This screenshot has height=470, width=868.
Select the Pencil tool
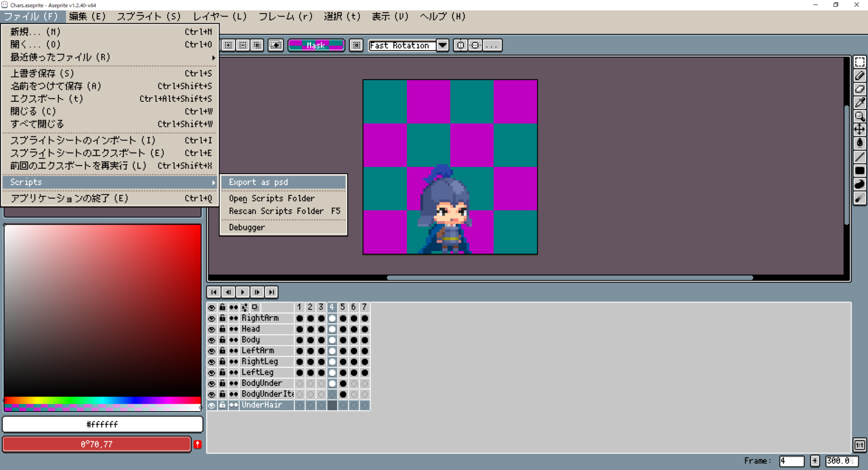860,75
